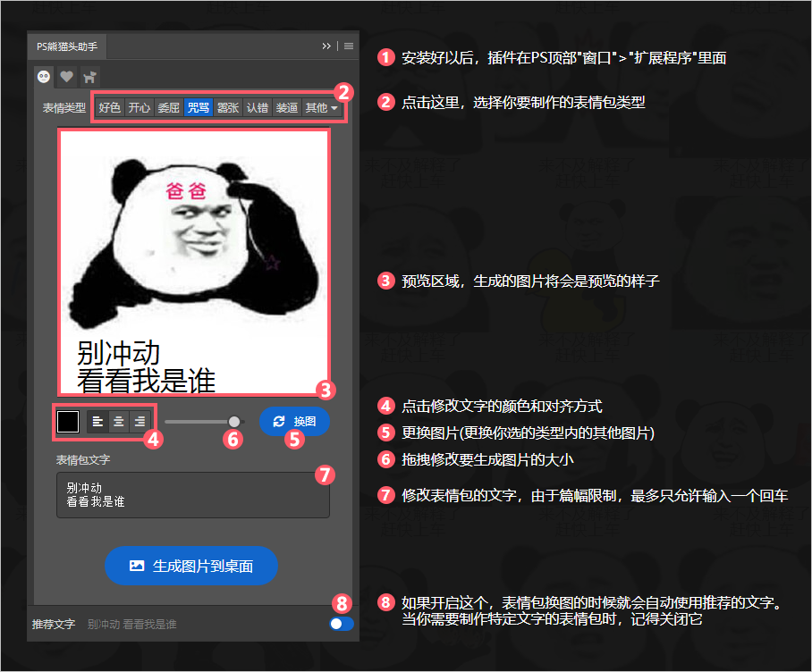
Task: Open the dog icon tab
Action: click(x=89, y=77)
